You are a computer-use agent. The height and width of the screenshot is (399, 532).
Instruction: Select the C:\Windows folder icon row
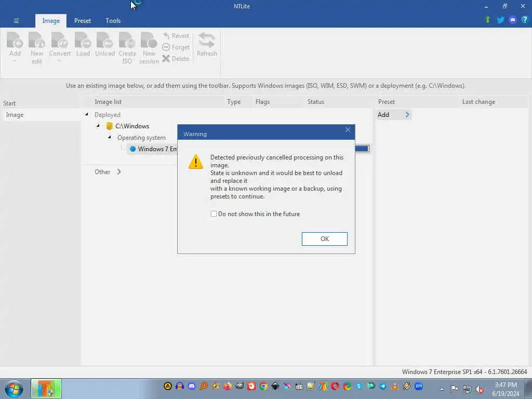[127, 126]
